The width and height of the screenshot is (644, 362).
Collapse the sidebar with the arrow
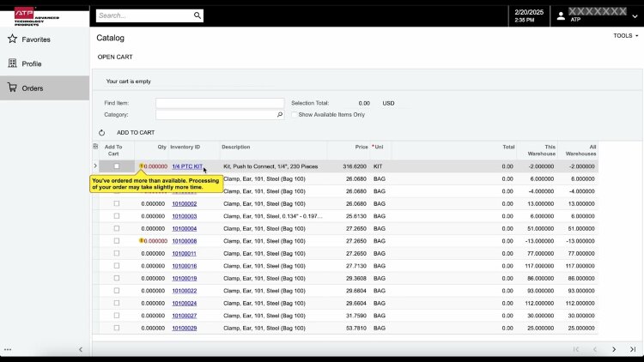(81, 349)
